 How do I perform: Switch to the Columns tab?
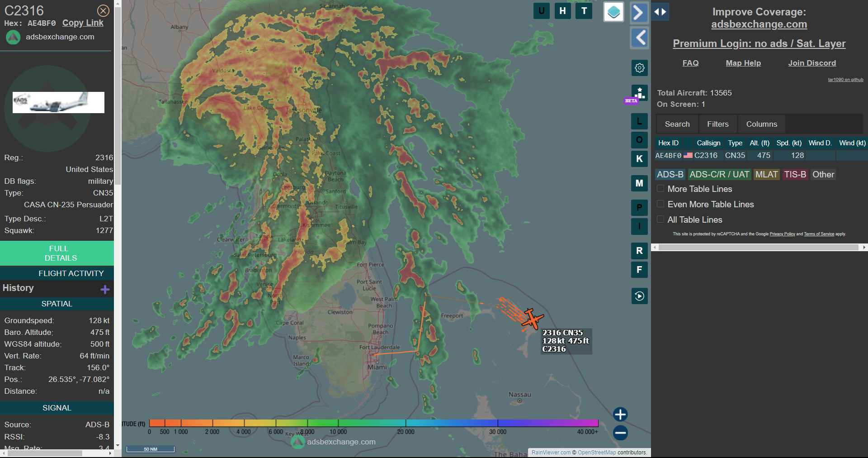point(761,124)
